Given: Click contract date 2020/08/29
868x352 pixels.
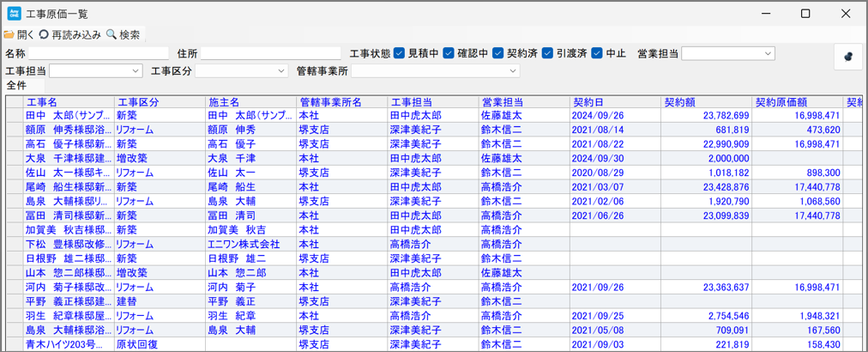Looking at the screenshot, I should pyautogui.click(x=596, y=173).
